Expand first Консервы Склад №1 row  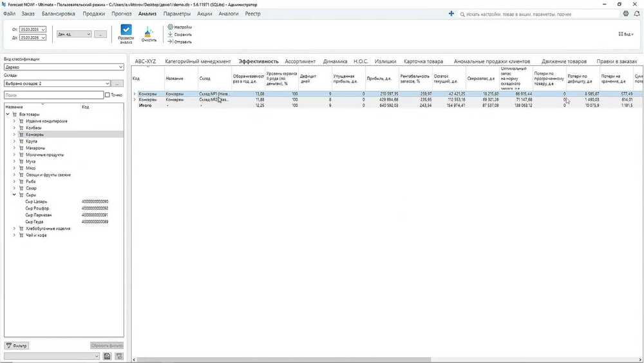point(135,93)
